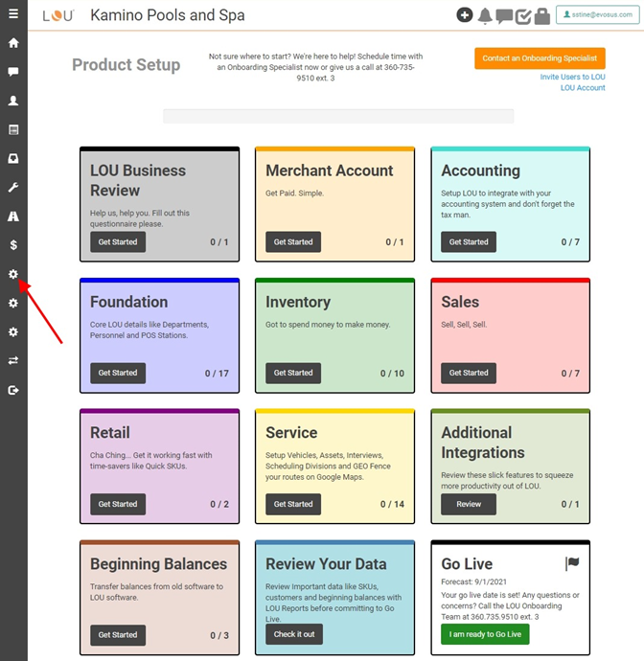Click the empty setup progress bar
This screenshot has height=661, width=644.
[x=338, y=116]
